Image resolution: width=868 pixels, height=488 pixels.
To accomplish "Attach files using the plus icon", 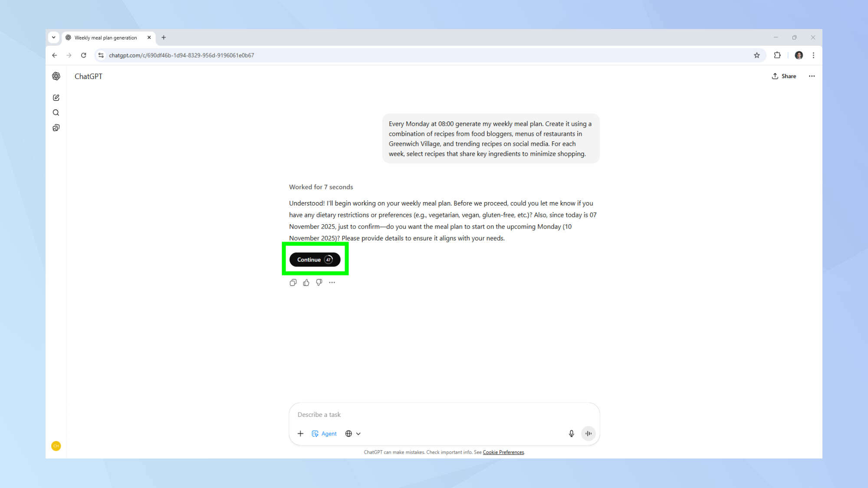I will click(x=300, y=433).
